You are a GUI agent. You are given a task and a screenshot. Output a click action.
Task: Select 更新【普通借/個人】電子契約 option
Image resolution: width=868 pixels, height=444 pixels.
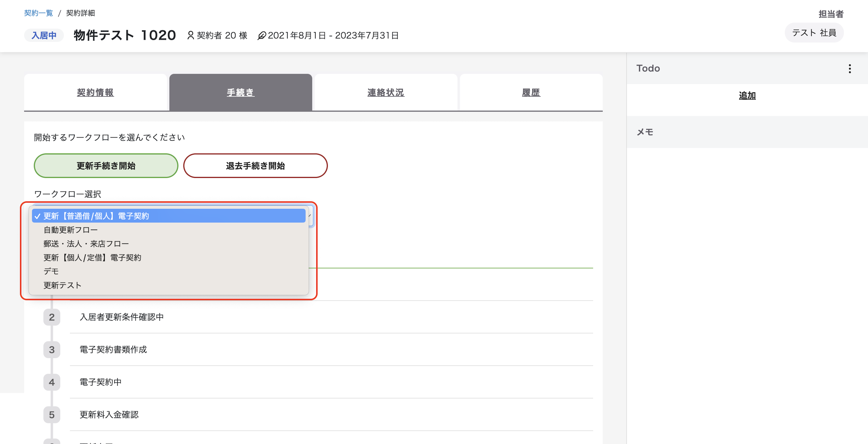click(169, 216)
